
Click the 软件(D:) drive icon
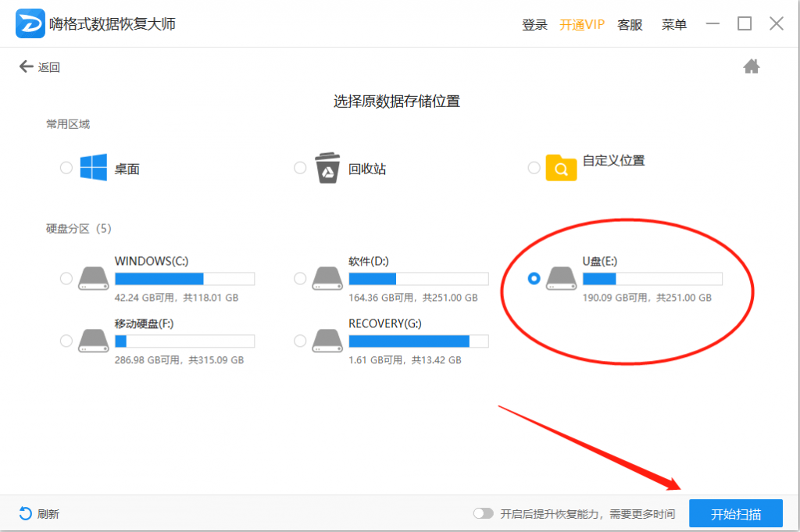point(327,278)
